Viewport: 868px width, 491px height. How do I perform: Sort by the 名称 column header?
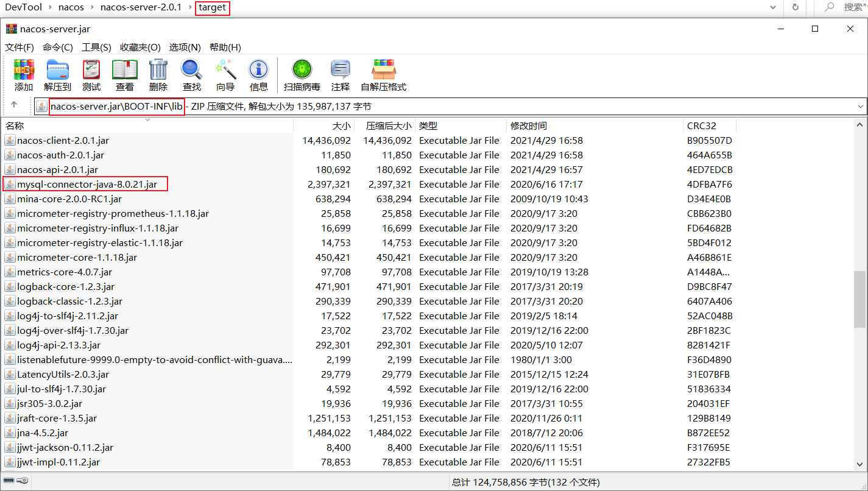point(147,125)
